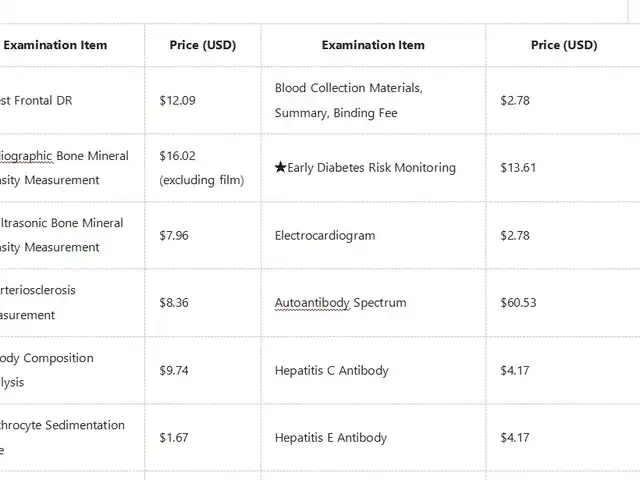Screen dimensions: 640x480
Task: Click the $13.61 price cell
Action: pyautogui.click(x=518, y=168)
